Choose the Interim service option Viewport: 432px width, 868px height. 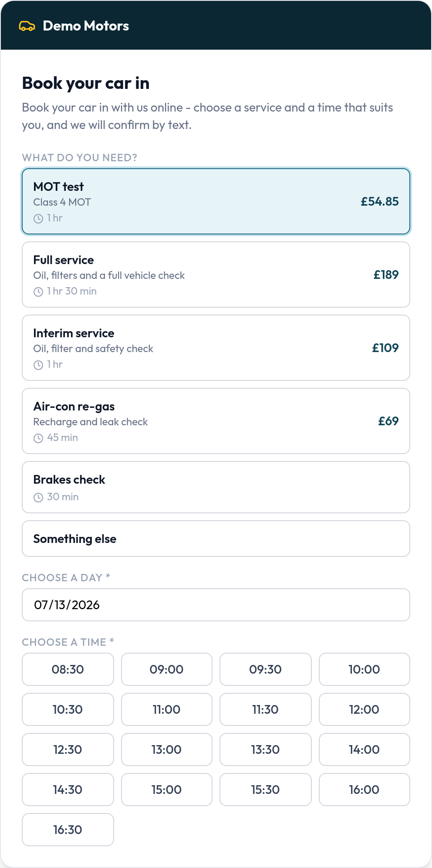click(216, 348)
